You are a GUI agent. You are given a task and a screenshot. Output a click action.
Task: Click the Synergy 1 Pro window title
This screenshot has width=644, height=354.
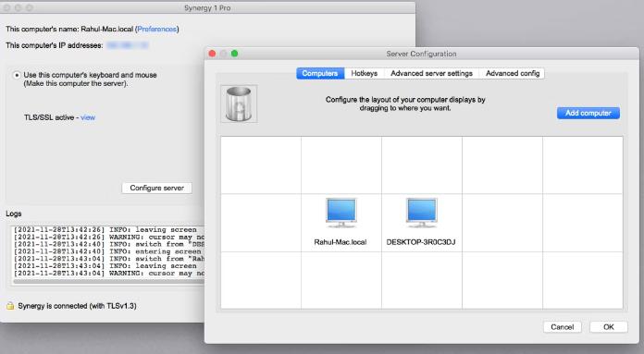pos(207,7)
